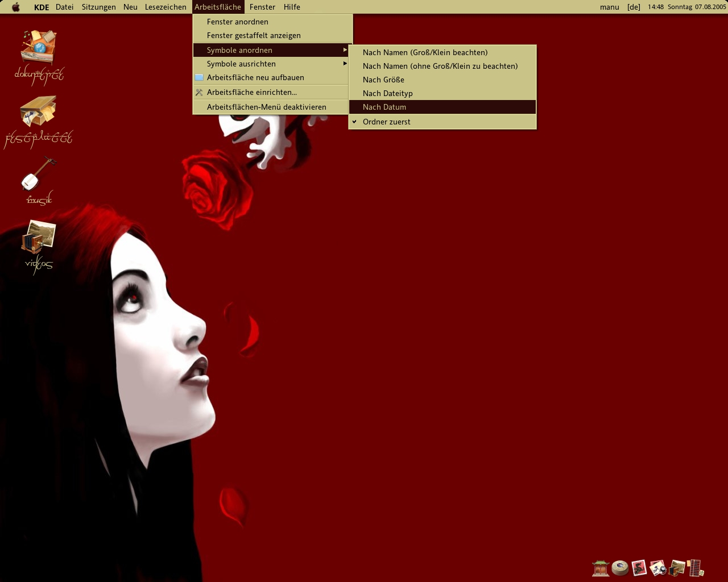This screenshot has width=728, height=582.
Task: Choose Fenster anordnen
Action: click(272, 22)
